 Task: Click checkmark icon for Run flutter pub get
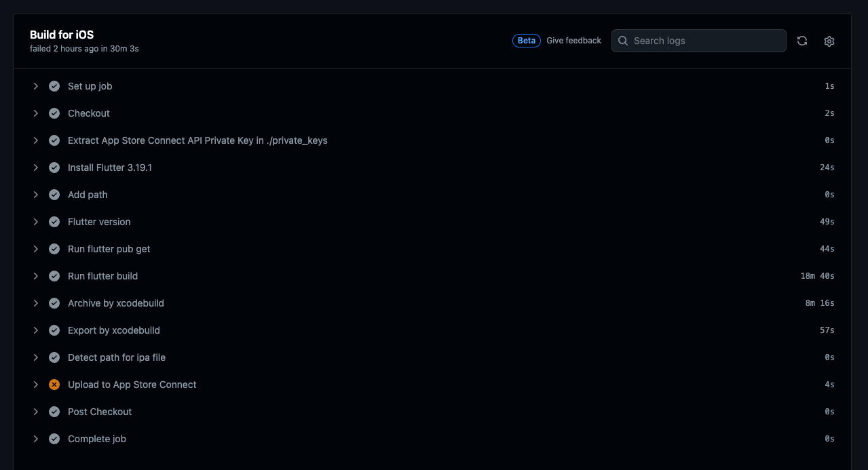54,249
